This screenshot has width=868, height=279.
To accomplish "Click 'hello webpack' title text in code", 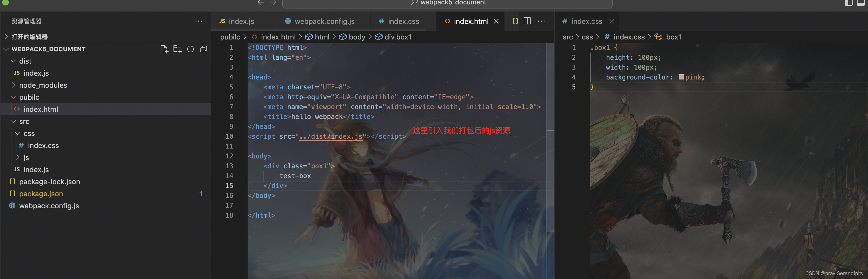I will tap(317, 117).
